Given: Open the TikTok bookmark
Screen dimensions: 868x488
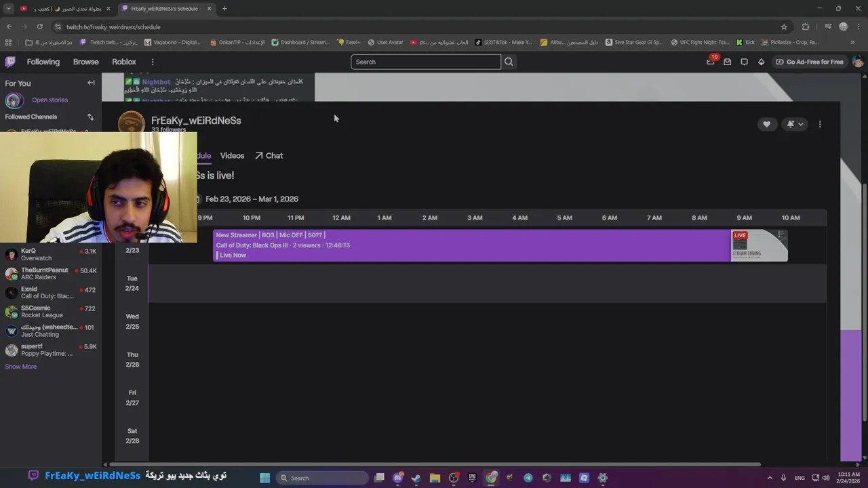Looking at the screenshot, I should click(x=503, y=42).
